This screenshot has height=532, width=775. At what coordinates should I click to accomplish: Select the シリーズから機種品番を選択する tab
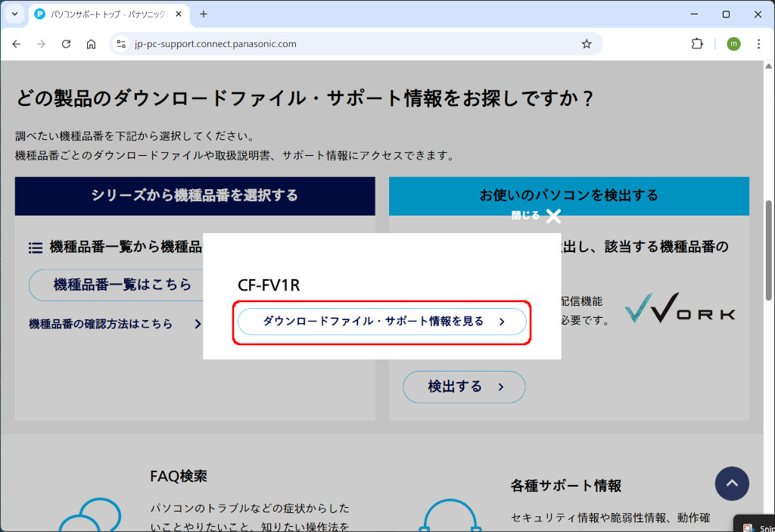pyautogui.click(x=195, y=196)
